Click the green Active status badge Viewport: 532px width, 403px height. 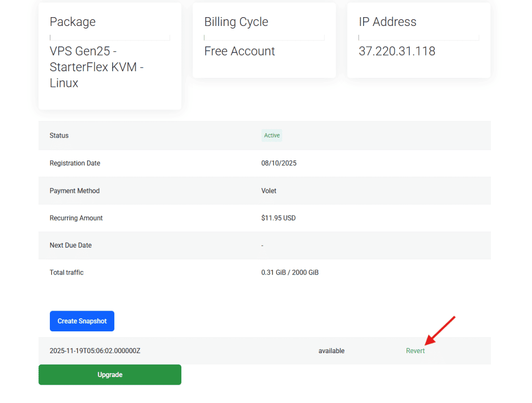pos(272,136)
